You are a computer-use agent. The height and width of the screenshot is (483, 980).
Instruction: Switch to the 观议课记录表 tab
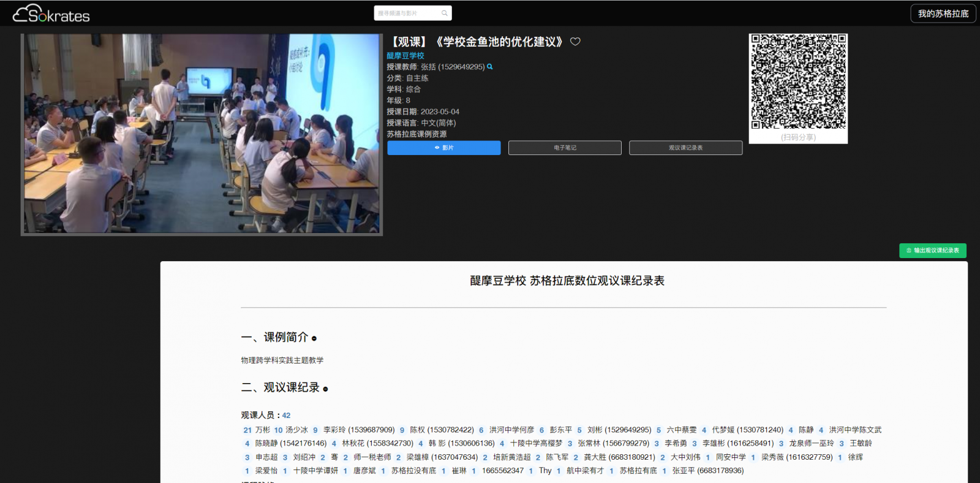pos(685,148)
